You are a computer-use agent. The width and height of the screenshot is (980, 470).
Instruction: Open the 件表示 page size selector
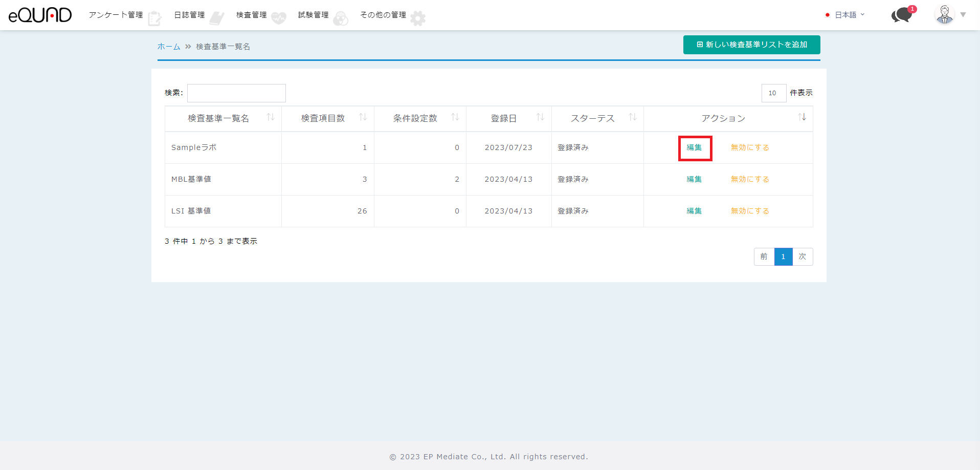click(x=773, y=93)
